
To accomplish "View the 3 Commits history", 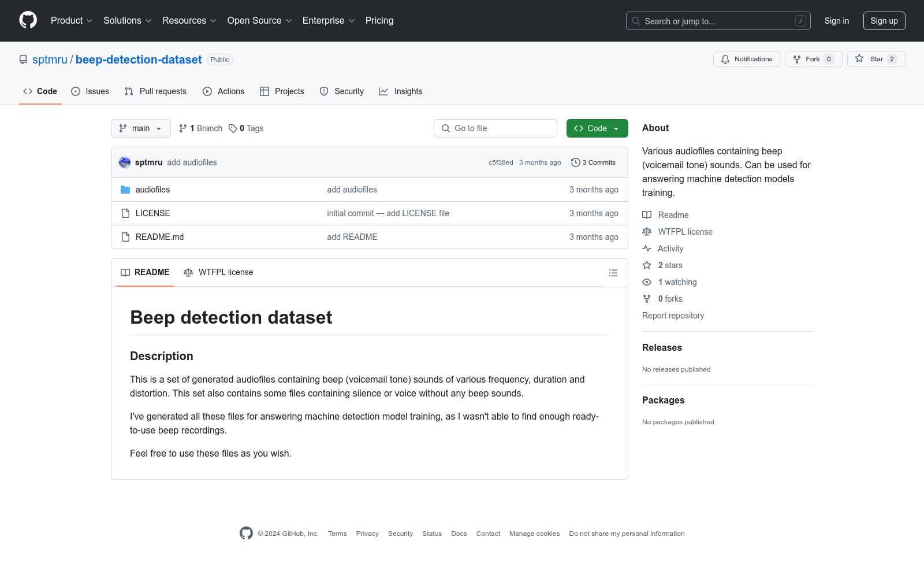I will pyautogui.click(x=593, y=162).
